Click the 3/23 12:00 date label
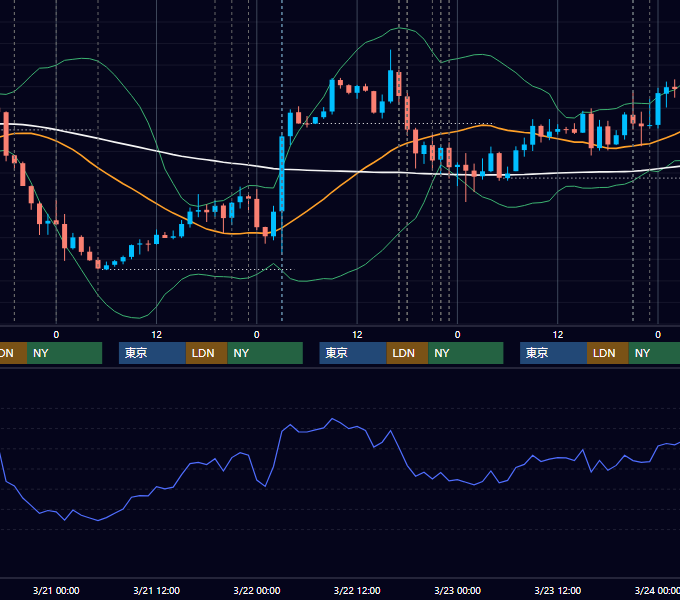The height and width of the screenshot is (600, 680). tap(558, 590)
